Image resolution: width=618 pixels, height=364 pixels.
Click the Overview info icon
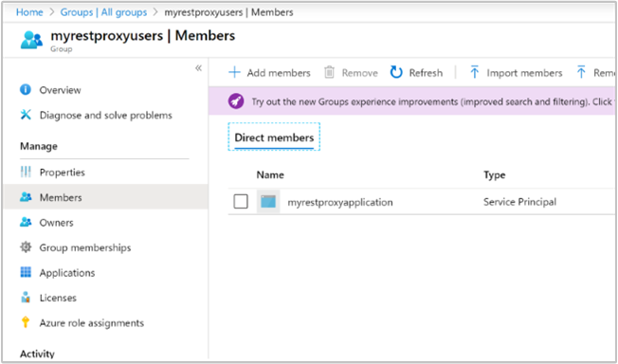(26, 90)
